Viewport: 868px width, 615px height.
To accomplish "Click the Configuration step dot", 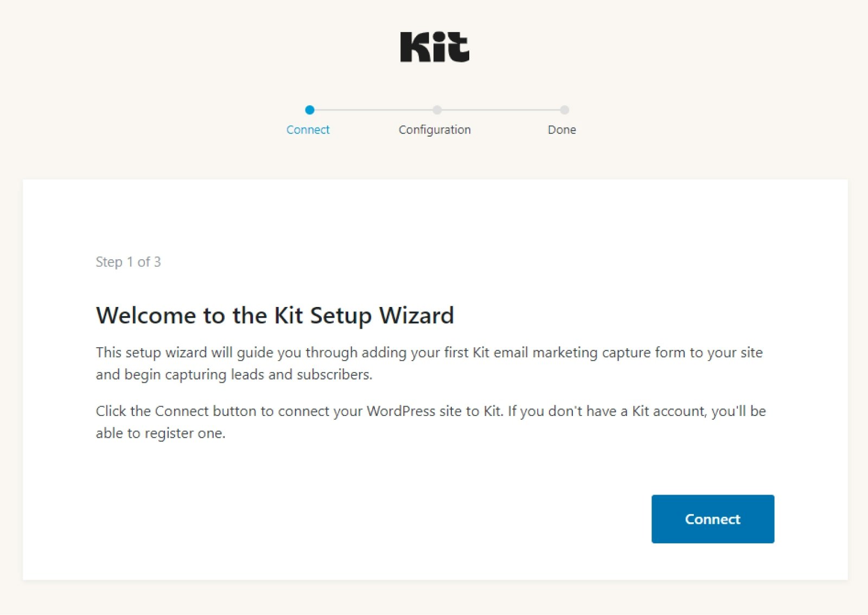I will point(437,110).
